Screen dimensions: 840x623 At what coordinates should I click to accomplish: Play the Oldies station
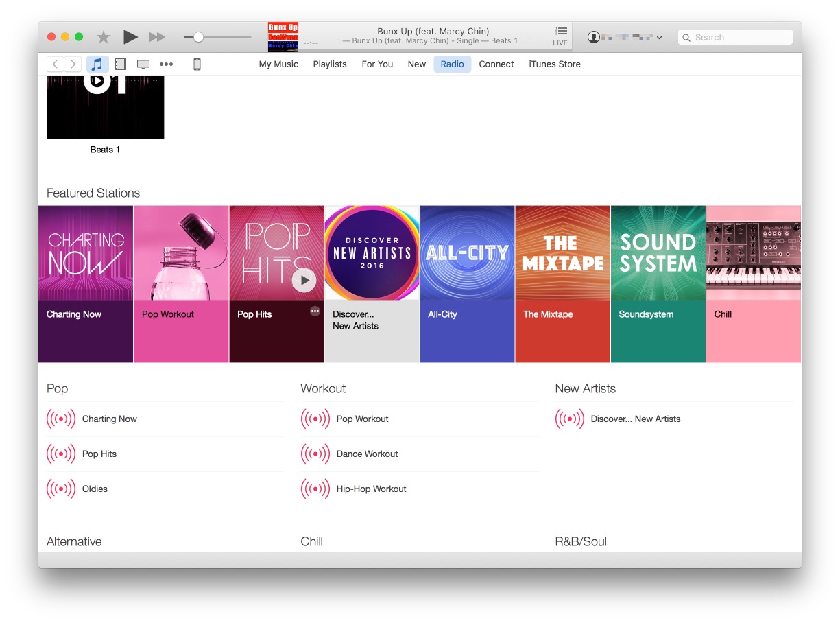click(95, 489)
